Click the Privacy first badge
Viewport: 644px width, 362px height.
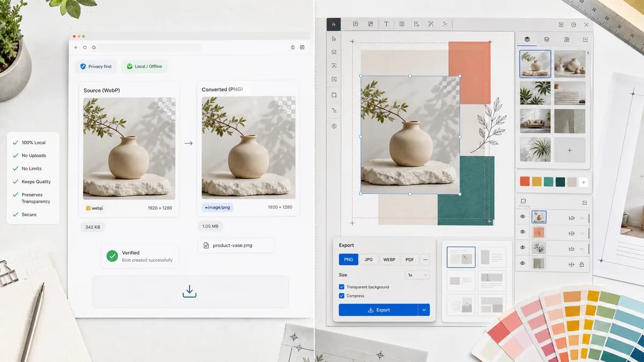coord(96,67)
